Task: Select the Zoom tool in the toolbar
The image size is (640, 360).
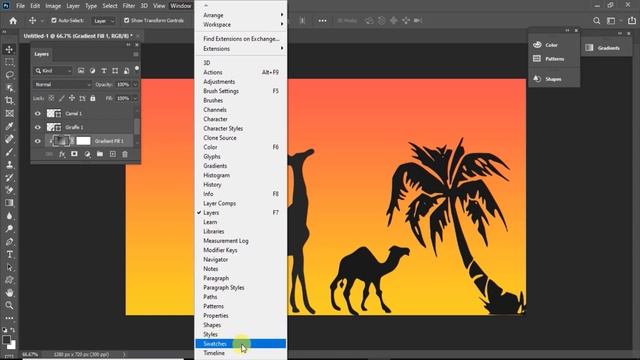Action: (x=9, y=305)
